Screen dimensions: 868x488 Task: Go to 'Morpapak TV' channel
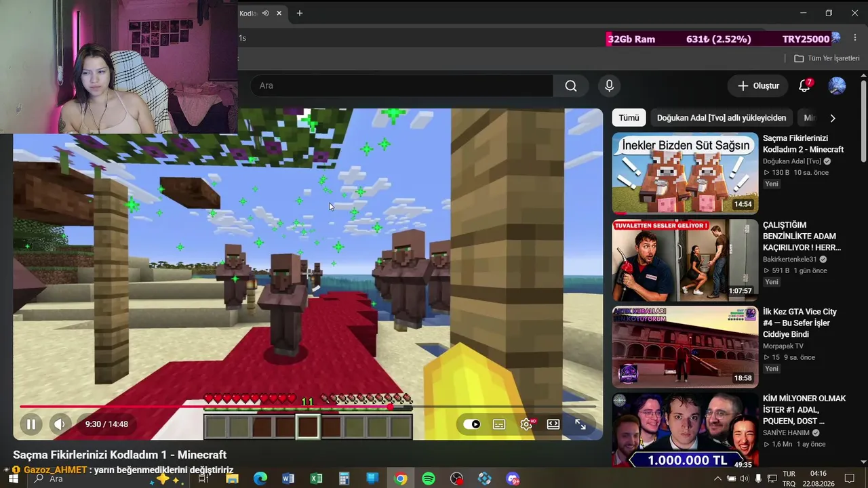click(x=783, y=346)
